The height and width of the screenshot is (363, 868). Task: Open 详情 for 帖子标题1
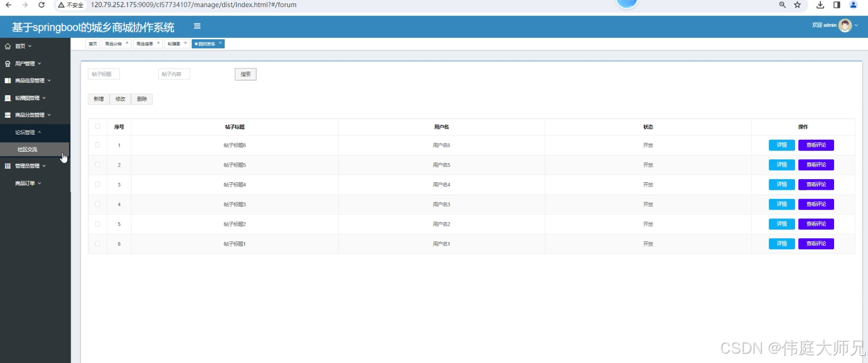(782, 244)
